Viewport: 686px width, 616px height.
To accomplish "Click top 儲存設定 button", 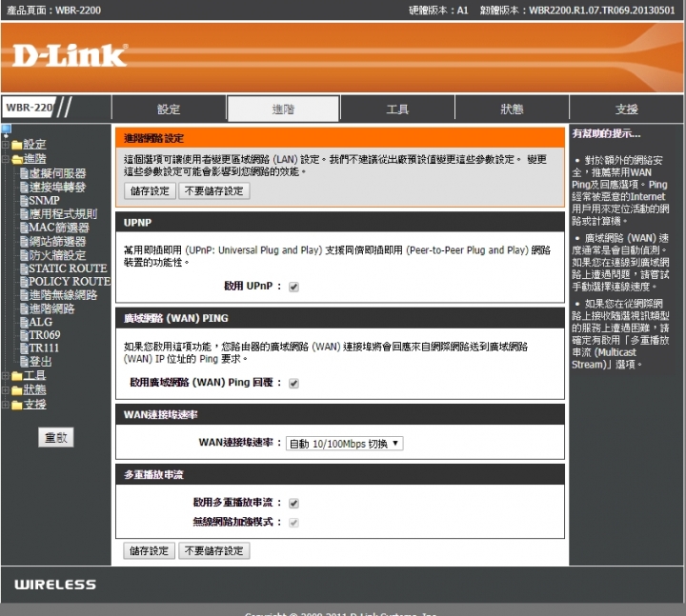I will point(150,191).
